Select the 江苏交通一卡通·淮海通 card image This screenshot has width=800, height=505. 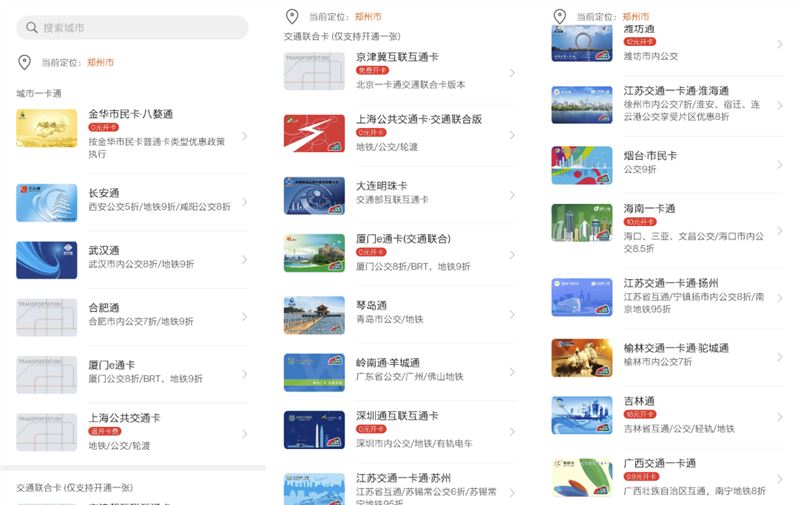(582, 105)
